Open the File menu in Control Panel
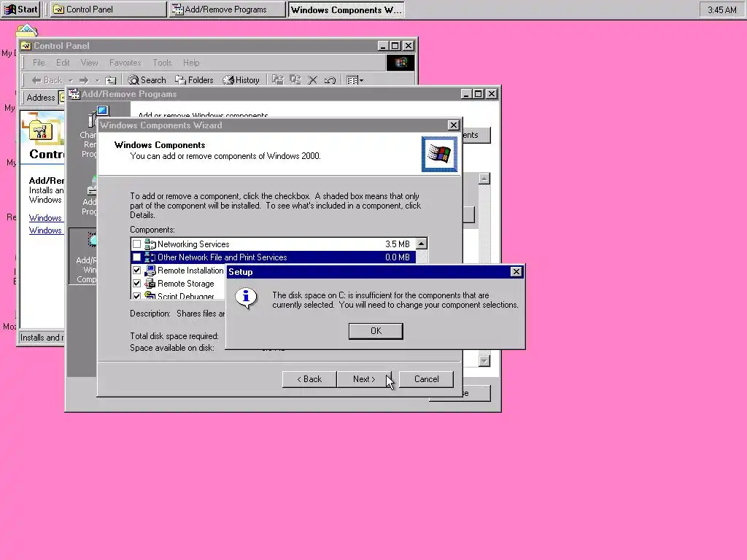The width and height of the screenshot is (747, 560). [x=39, y=63]
